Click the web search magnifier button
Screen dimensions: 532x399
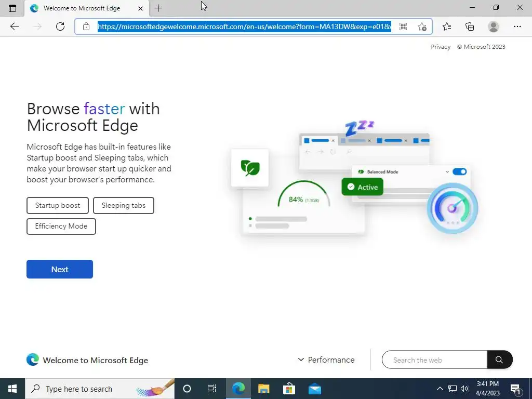click(x=499, y=360)
